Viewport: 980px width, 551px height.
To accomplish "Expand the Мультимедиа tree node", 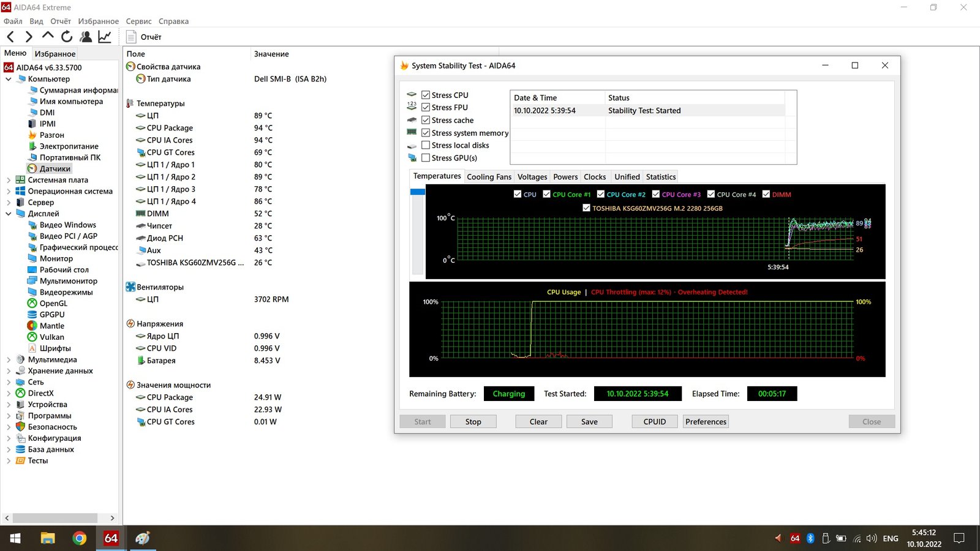I will tap(9, 360).
